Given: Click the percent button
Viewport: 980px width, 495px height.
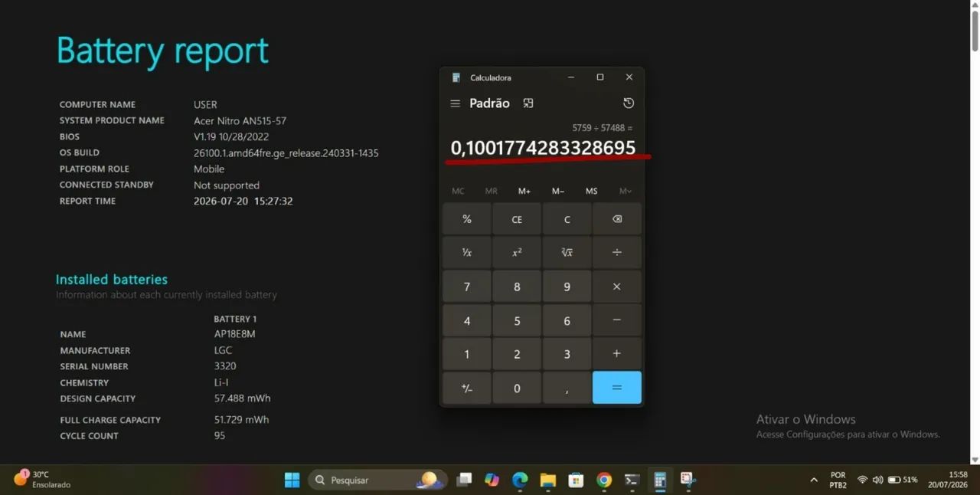Looking at the screenshot, I should click(467, 219).
